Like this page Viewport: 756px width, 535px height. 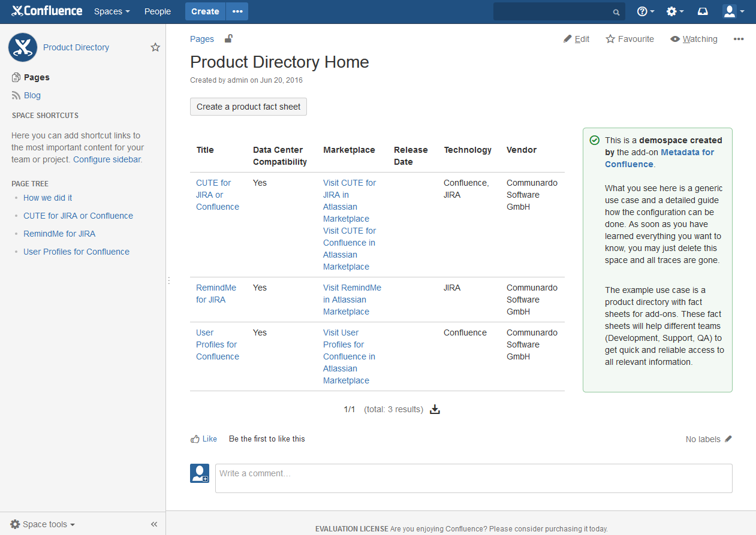click(204, 439)
